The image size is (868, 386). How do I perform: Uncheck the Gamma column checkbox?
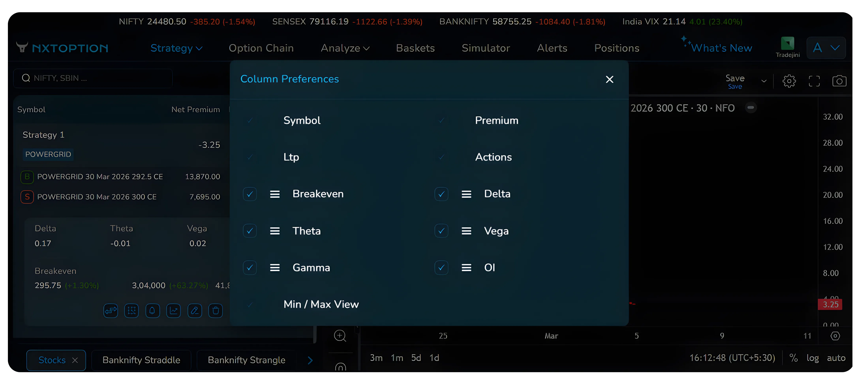pyautogui.click(x=250, y=267)
